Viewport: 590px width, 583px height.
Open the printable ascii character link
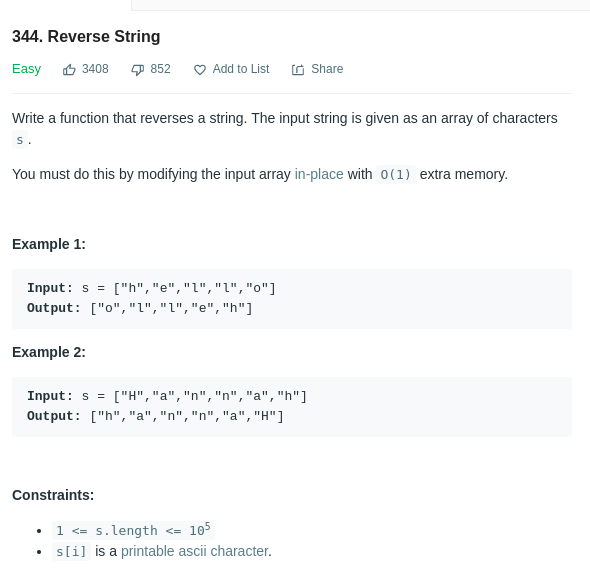click(x=195, y=551)
